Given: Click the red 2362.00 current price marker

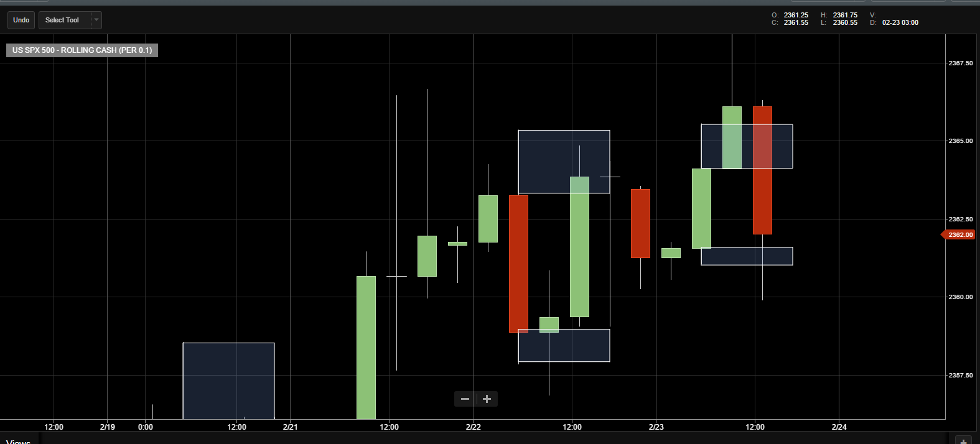Looking at the screenshot, I should pyautogui.click(x=958, y=234).
